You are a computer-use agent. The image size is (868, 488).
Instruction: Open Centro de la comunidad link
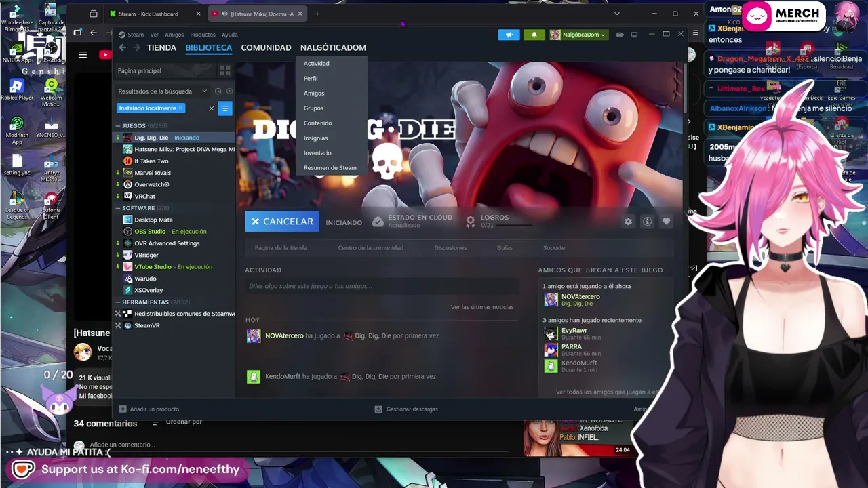click(x=371, y=248)
